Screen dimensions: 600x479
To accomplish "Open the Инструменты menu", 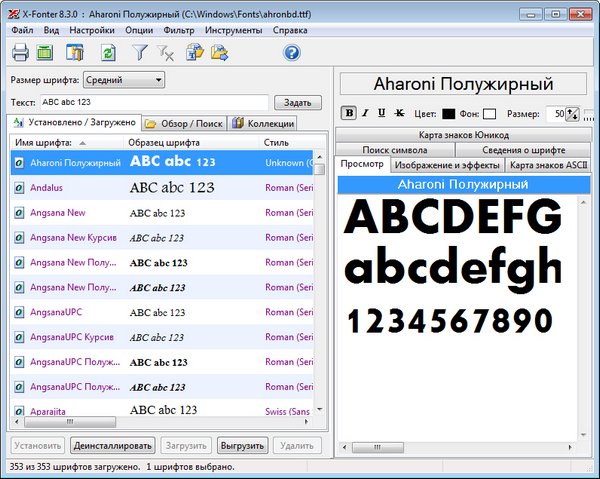I will [233, 31].
